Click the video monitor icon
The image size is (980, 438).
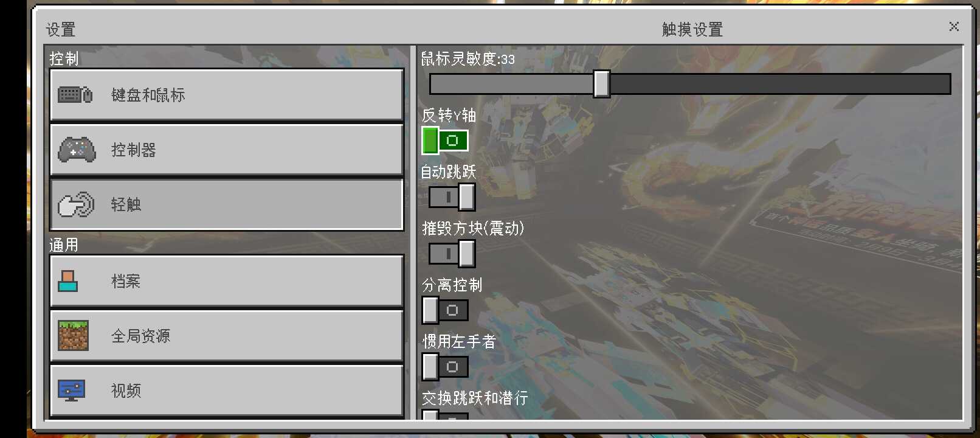pyautogui.click(x=71, y=391)
